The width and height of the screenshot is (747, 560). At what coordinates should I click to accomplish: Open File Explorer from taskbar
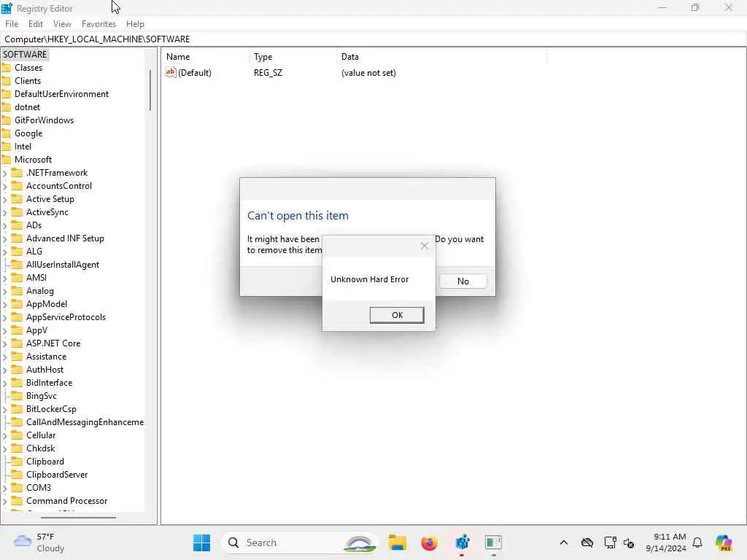[x=397, y=542]
